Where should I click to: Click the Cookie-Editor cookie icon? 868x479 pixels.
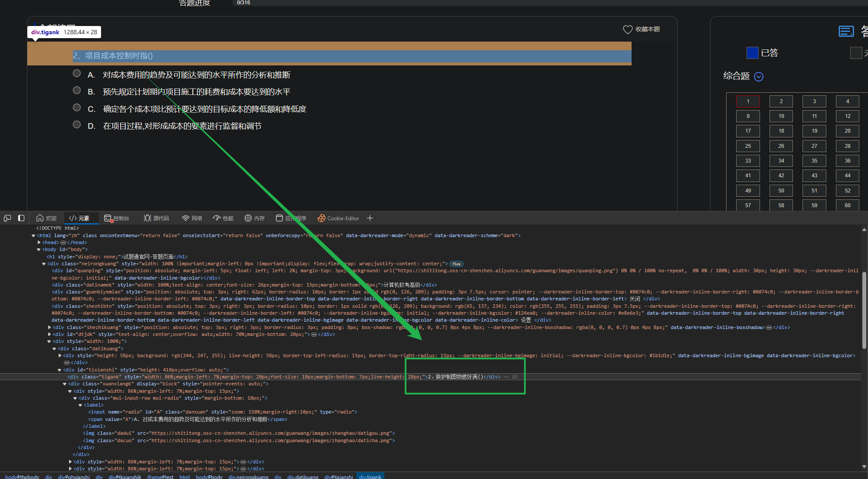point(321,218)
